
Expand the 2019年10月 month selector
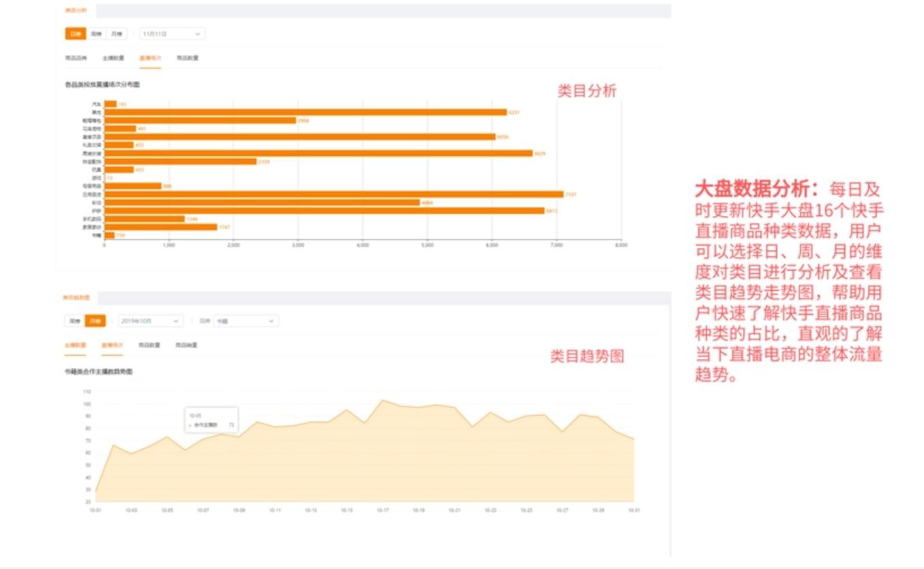(150, 320)
